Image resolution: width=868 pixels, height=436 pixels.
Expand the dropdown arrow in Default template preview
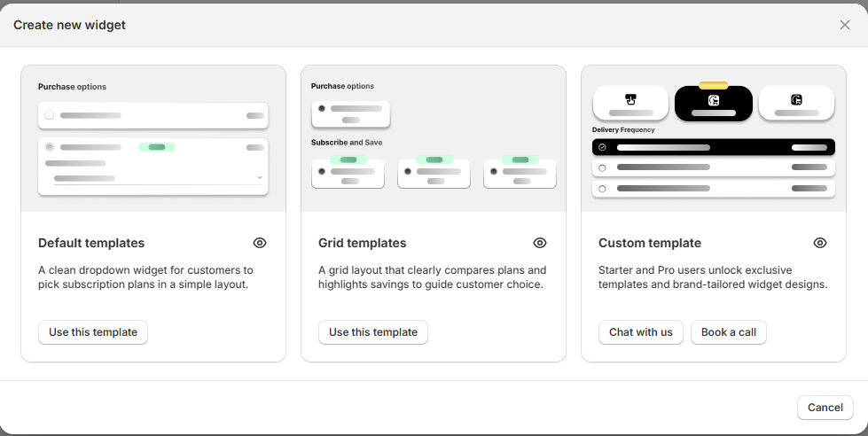point(260,178)
